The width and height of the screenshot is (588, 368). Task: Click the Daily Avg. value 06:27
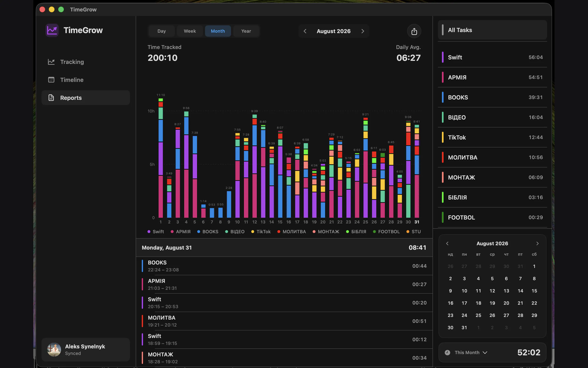[408, 58]
